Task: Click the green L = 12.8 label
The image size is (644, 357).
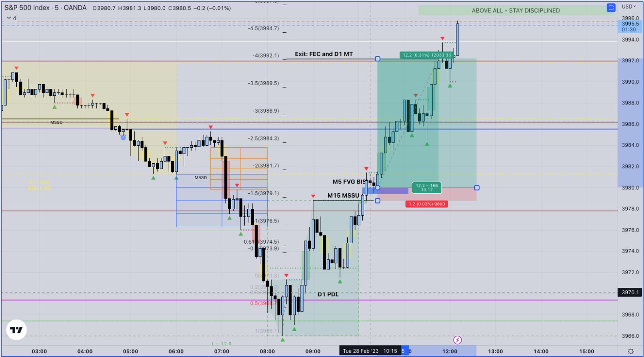Action: point(222,344)
